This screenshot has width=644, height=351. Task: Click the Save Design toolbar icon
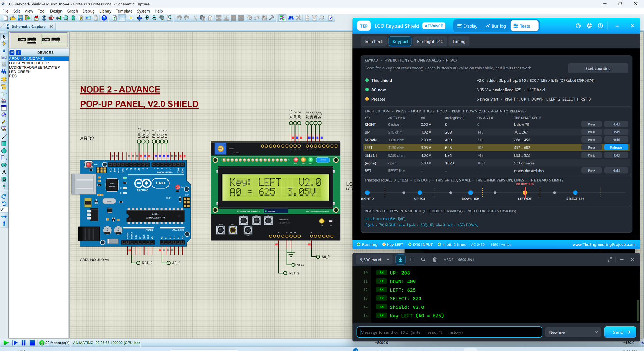[20, 18]
